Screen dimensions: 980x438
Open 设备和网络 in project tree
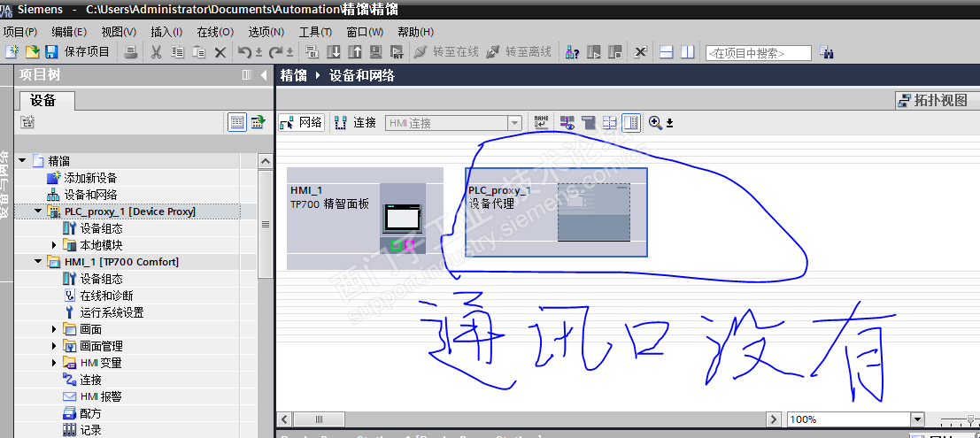point(90,195)
